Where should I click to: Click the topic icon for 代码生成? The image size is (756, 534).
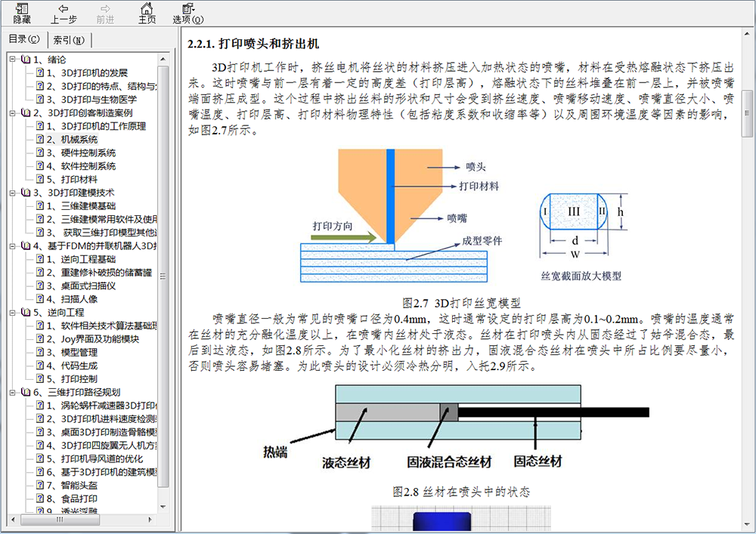pos(41,366)
